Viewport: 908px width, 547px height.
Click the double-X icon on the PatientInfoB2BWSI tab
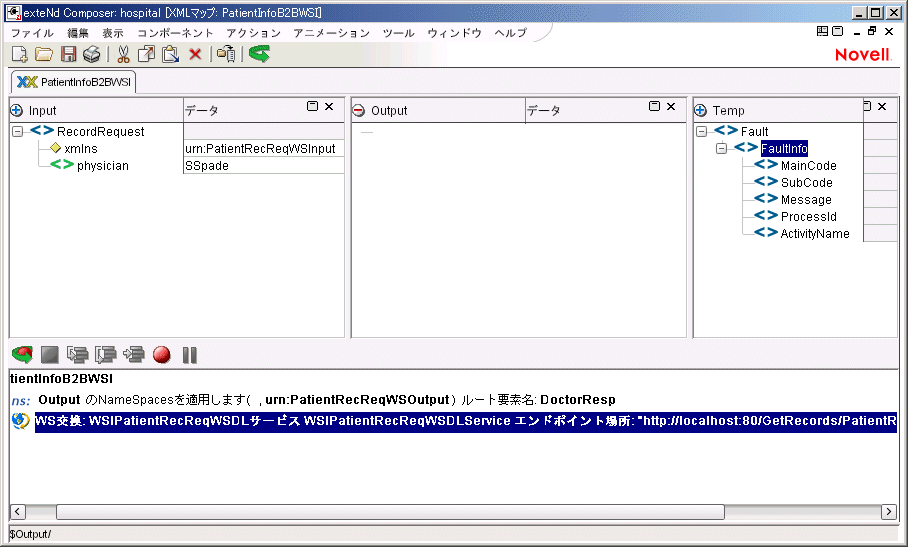[27, 82]
